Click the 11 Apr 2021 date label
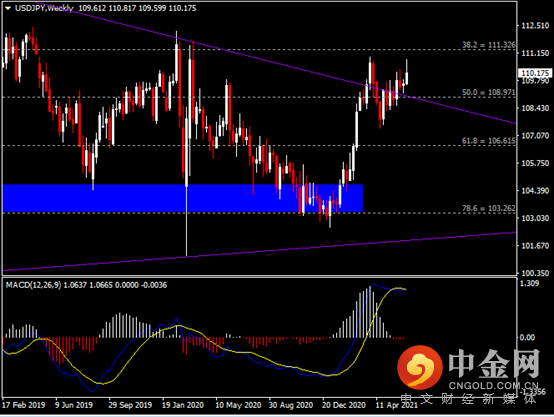554x417 pixels. tap(396, 405)
